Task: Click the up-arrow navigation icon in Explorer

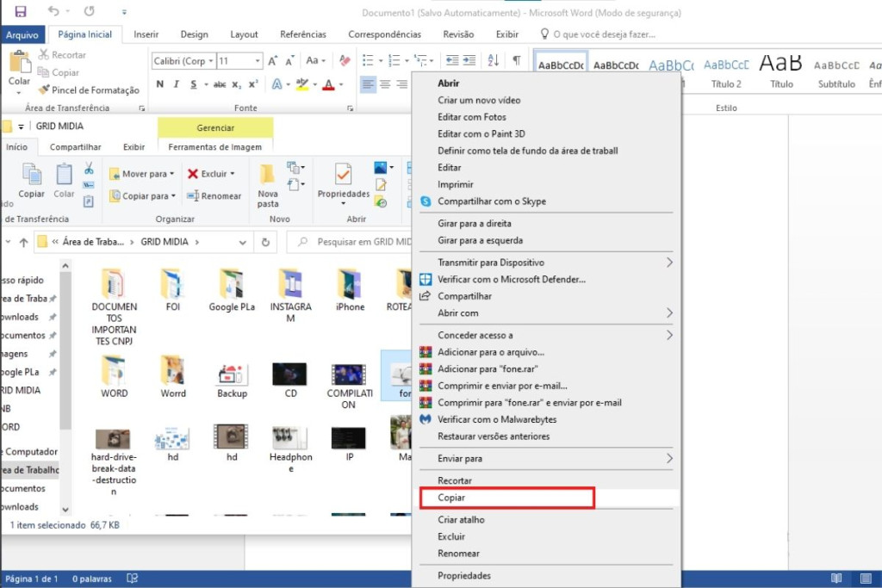Action: pos(23,242)
